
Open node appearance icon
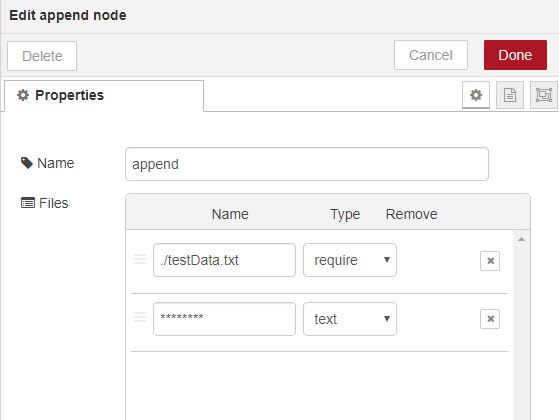pyautogui.click(x=544, y=95)
